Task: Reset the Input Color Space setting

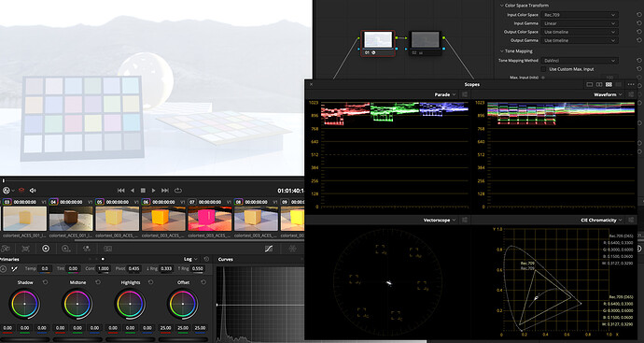Action: [639, 15]
